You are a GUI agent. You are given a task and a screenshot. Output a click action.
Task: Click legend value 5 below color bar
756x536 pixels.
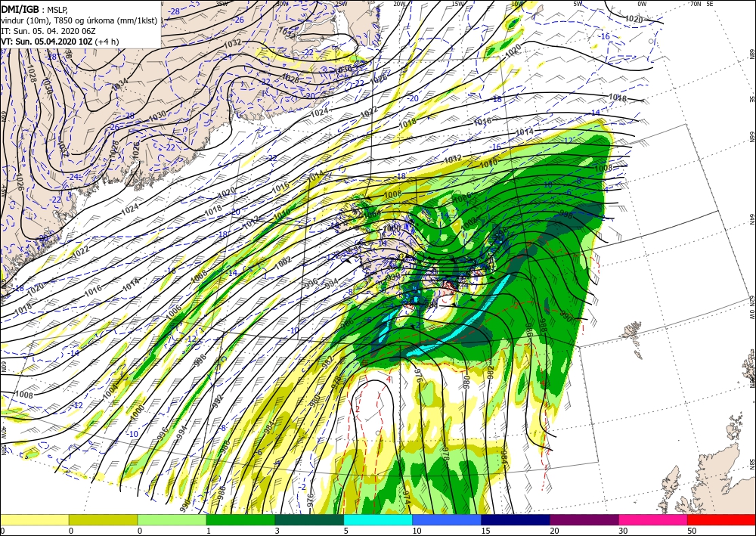(x=346, y=531)
